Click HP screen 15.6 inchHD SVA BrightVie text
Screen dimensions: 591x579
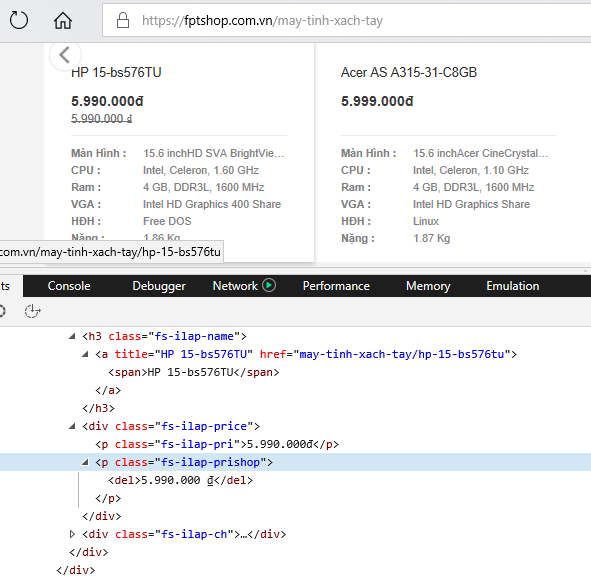214,153
